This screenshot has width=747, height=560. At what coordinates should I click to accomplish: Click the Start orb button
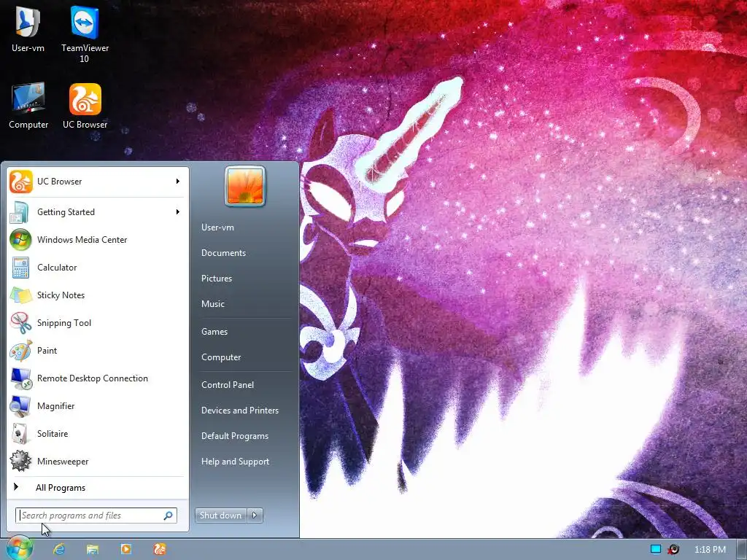(x=19, y=548)
